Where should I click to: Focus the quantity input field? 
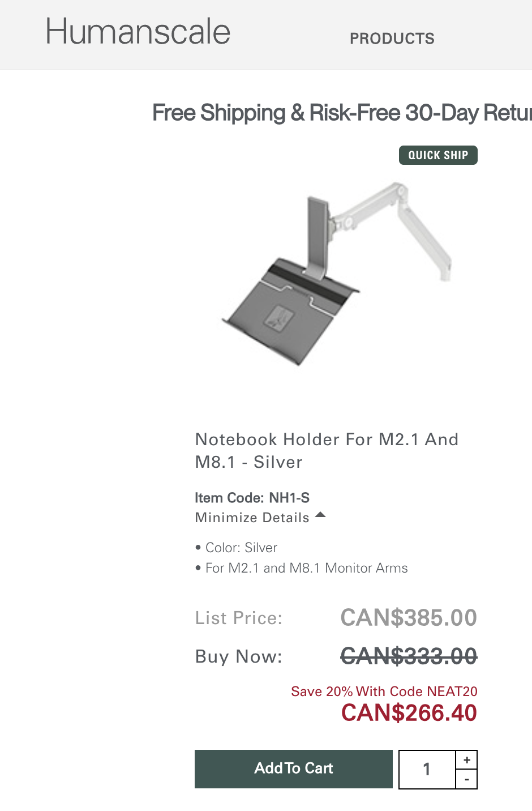427,769
